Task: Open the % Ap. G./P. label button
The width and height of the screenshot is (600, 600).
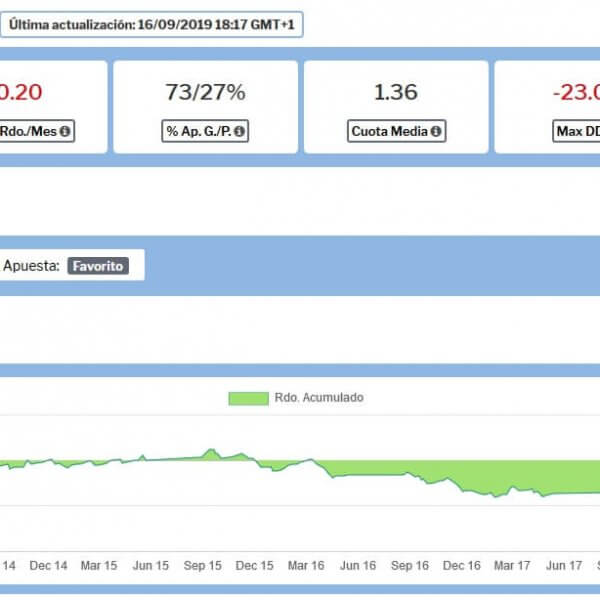Action: tap(205, 131)
